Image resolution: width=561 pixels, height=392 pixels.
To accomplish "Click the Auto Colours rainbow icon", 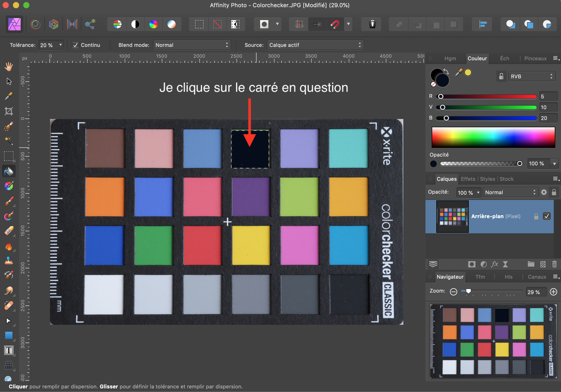I will (x=153, y=24).
